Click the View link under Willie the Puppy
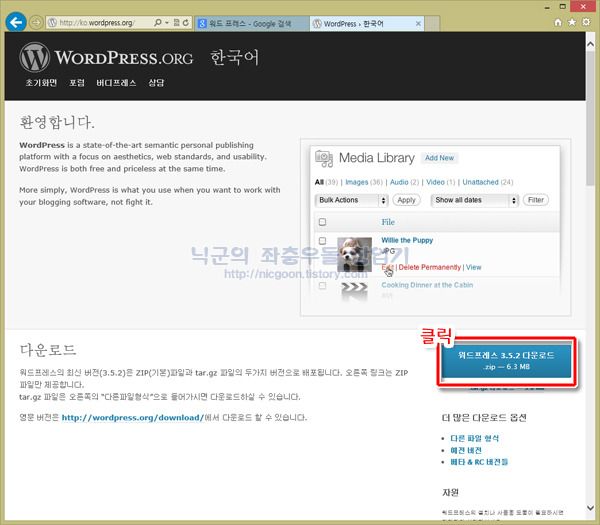Viewport: 600px width, 525px height. [473, 267]
